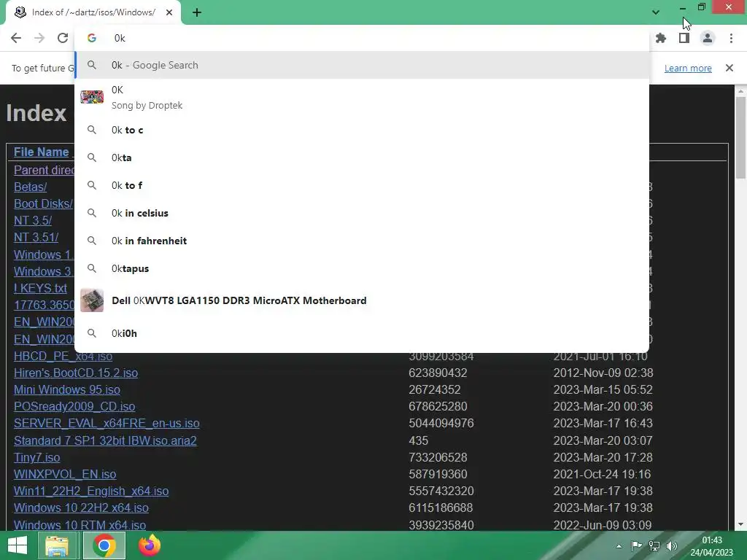Select the '0kta' suggestion
This screenshot has width=747, height=560.
(x=362, y=157)
